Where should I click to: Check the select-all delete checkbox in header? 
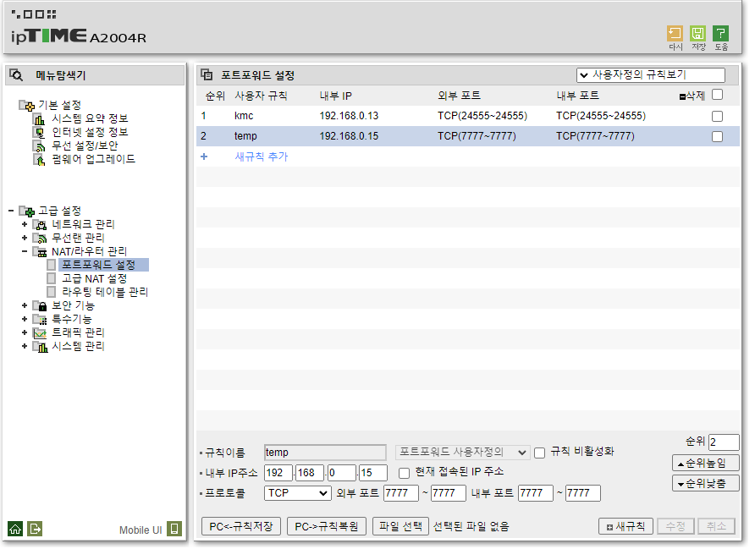point(718,94)
